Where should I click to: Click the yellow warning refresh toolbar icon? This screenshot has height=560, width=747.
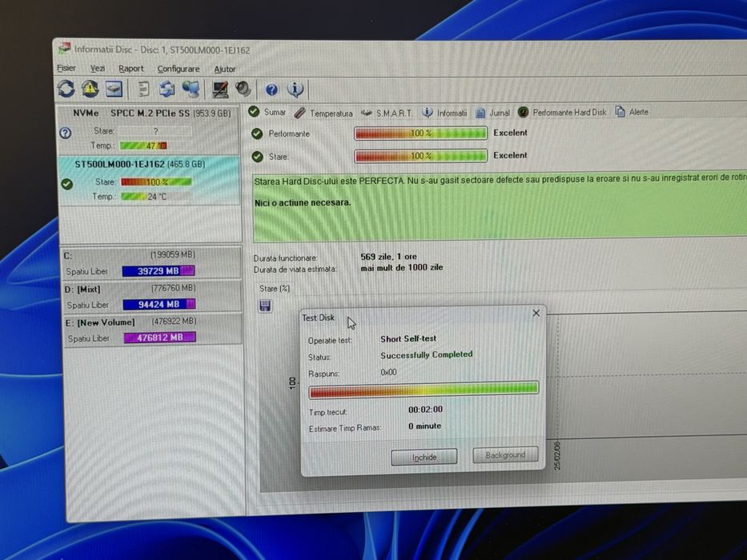90,89
